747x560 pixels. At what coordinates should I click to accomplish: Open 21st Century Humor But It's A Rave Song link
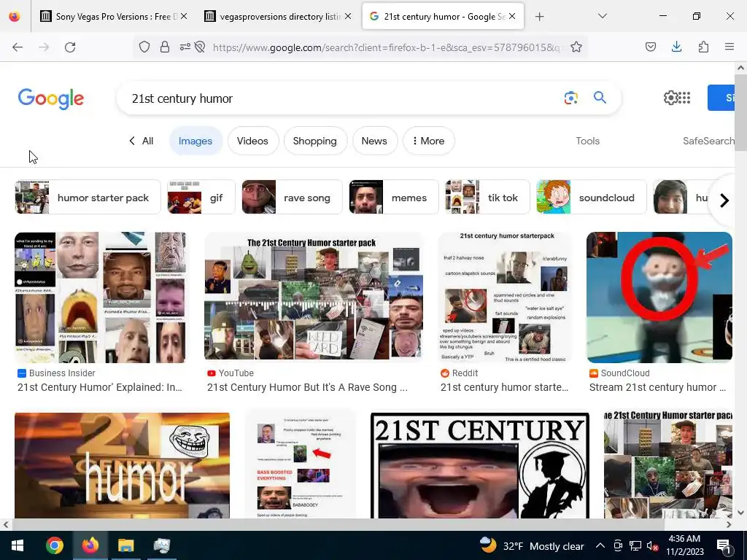[x=307, y=388]
